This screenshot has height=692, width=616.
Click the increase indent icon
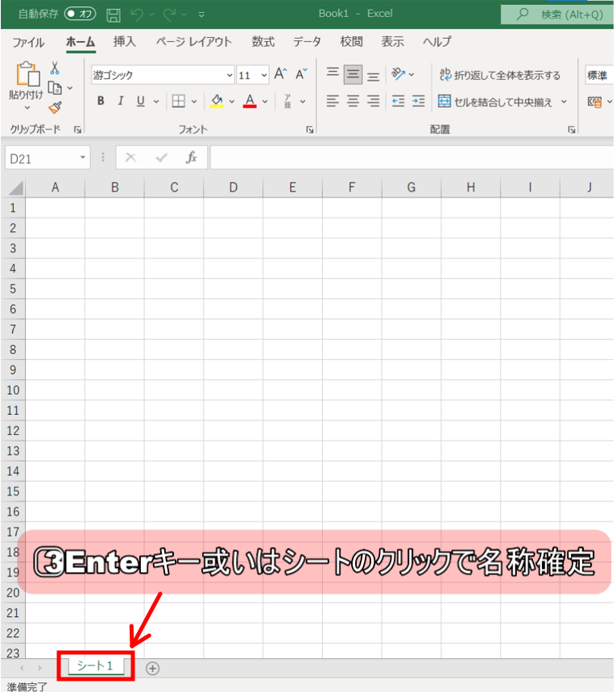418,101
